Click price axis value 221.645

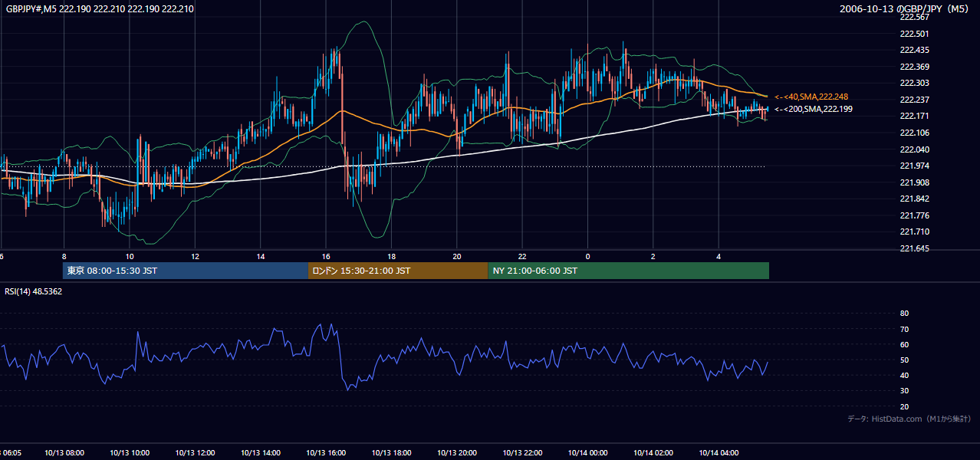[914, 248]
